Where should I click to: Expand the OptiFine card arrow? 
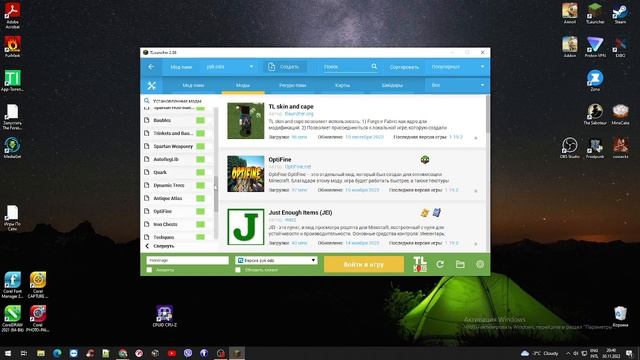point(476,191)
